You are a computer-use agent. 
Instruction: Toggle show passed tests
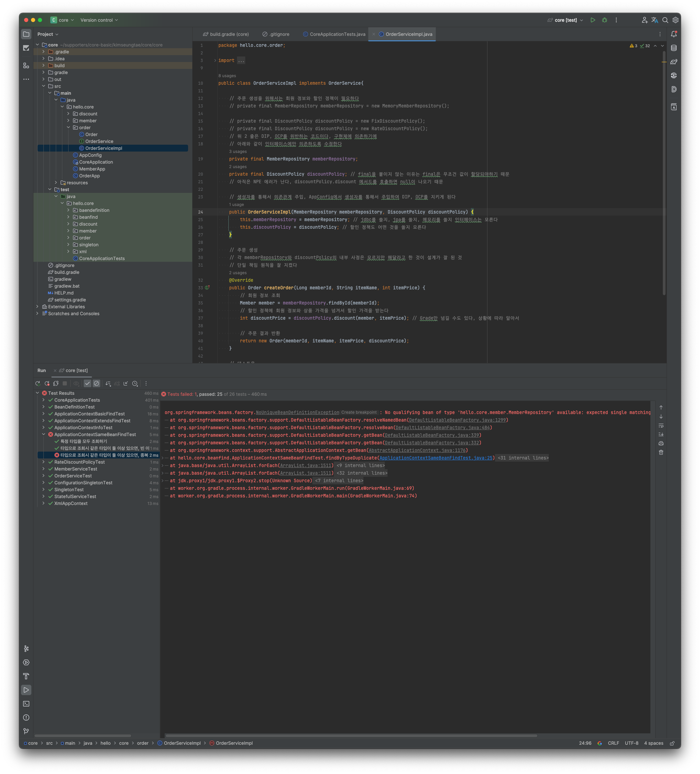coord(87,383)
